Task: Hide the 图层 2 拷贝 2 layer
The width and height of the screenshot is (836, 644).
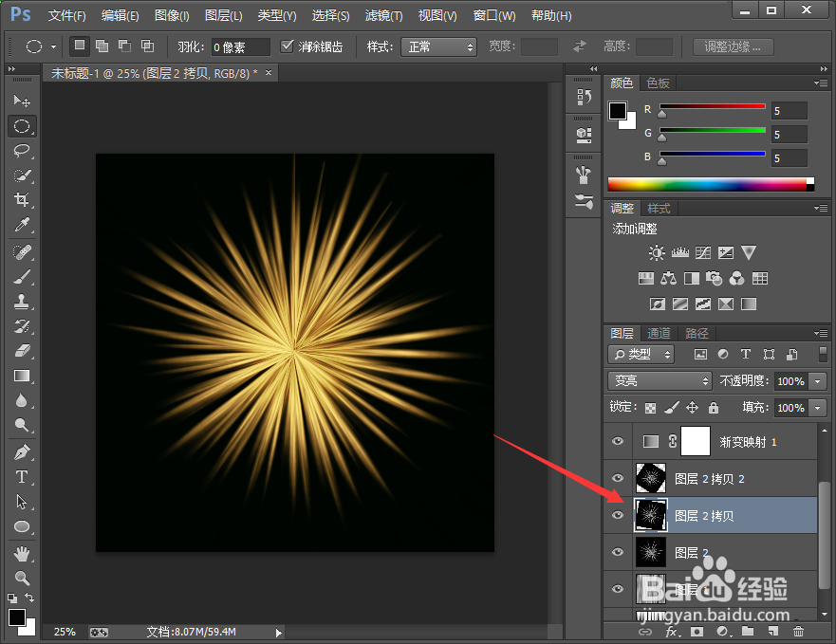Action: (618, 478)
